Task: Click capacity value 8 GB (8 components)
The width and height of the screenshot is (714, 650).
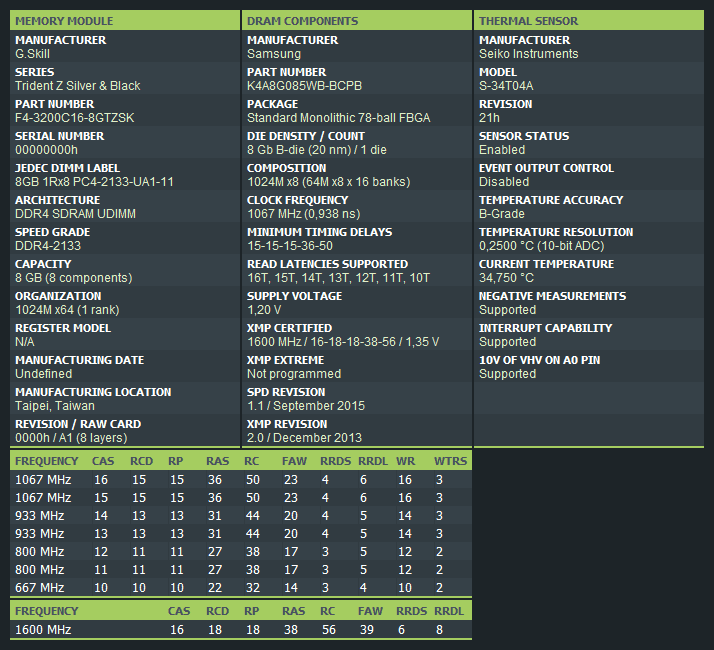Action: point(74,278)
